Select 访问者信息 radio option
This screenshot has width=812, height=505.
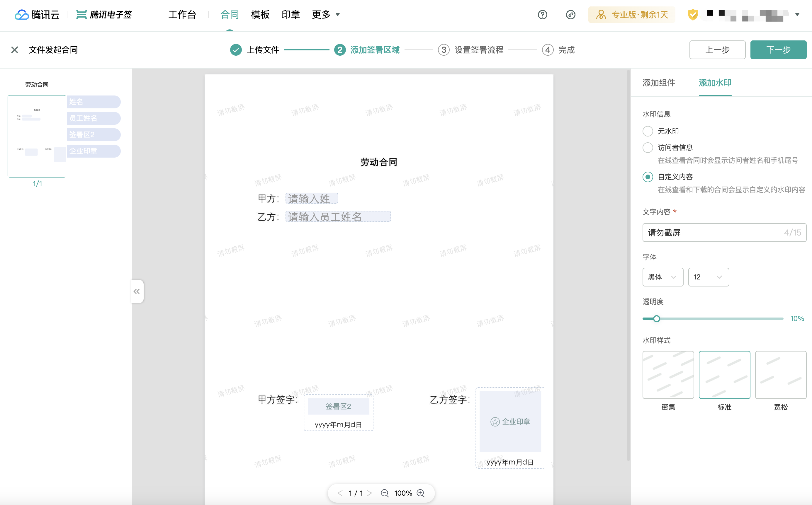click(648, 147)
